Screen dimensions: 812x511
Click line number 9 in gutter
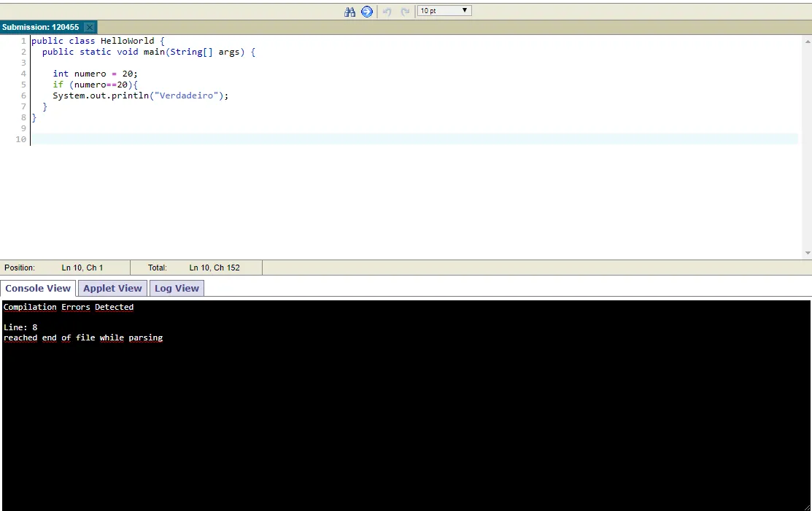tap(23, 128)
